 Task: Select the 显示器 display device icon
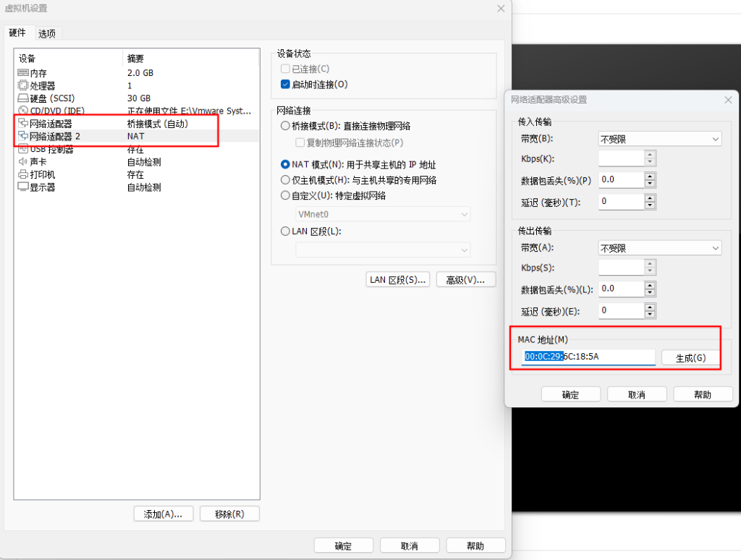pyautogui.click(x=23, y=187)
